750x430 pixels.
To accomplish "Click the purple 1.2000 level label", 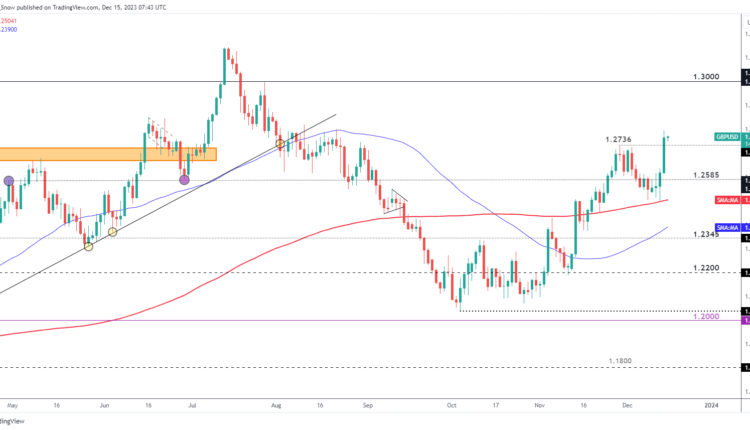I will [x=705, y=315].
